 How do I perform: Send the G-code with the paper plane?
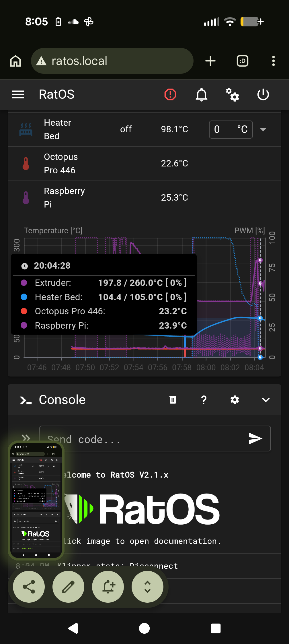[x=255, y=439]
